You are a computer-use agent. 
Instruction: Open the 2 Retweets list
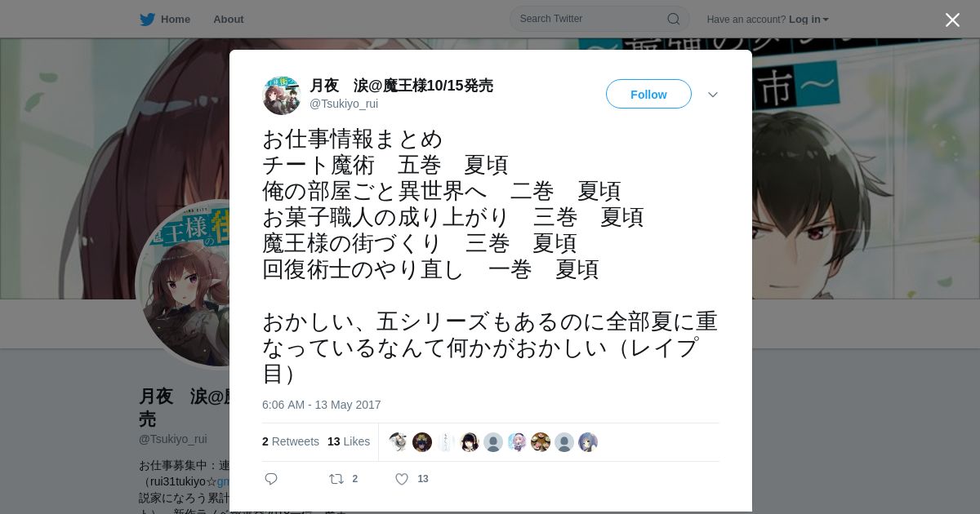tap(291, 441)
